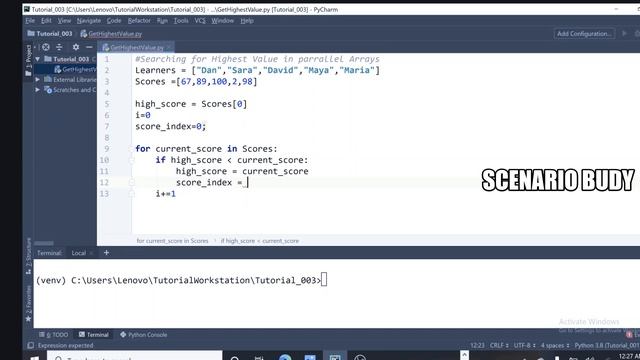Image resolution: width=640 pixels, height=360 pixels.
Task: Add a new terminal session with plus icon
Action: coord(106,253)
